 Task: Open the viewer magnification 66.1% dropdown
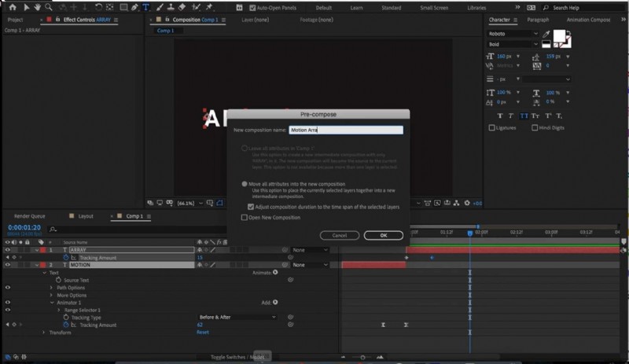coord(189,203)
